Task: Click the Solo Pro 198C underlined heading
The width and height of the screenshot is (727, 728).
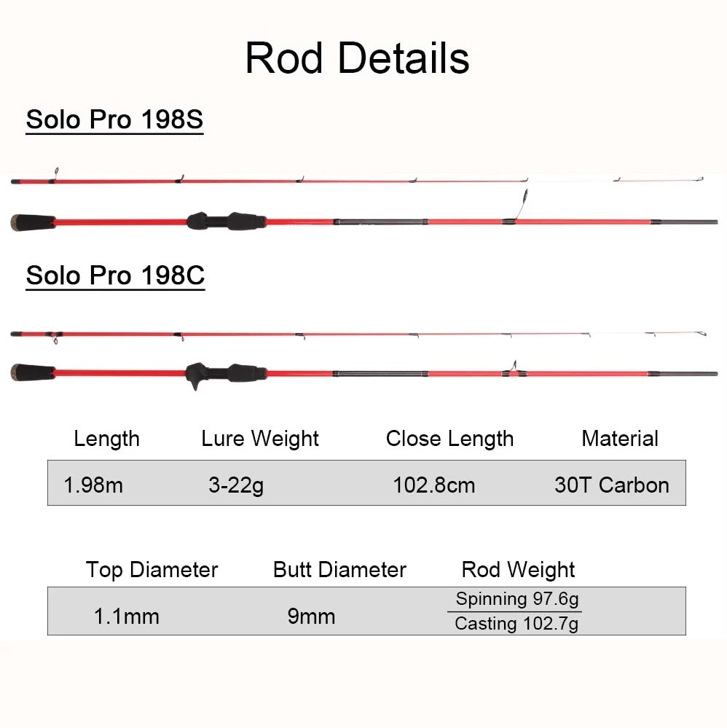Action: coord(115,275)
